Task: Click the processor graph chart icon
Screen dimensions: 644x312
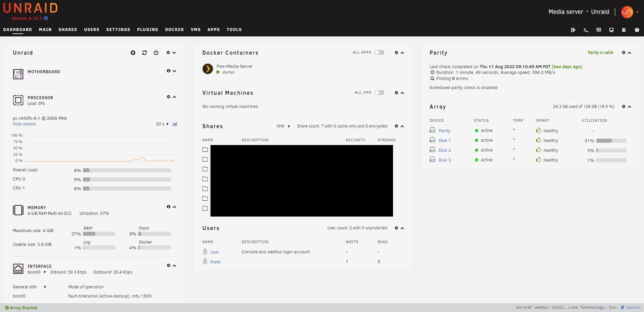Action: pyautogui.click(x=175, y=124)
